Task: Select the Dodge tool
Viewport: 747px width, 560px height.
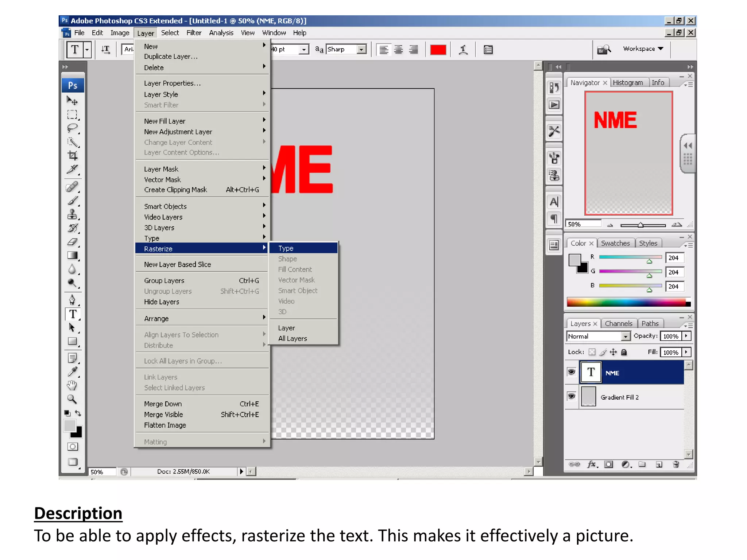Action: [x=73, y=283]
